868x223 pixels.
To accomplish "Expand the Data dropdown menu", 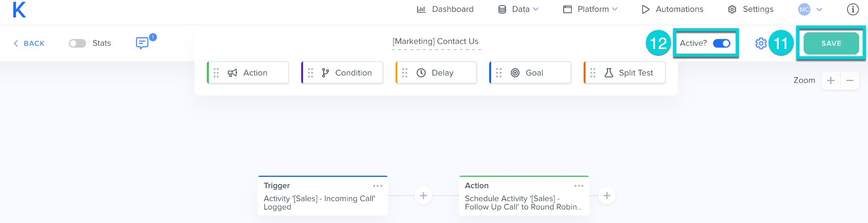I will pos(519,9).
